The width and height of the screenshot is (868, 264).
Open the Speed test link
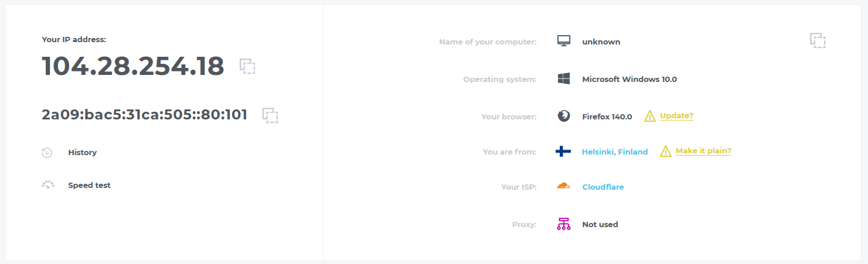89,186
